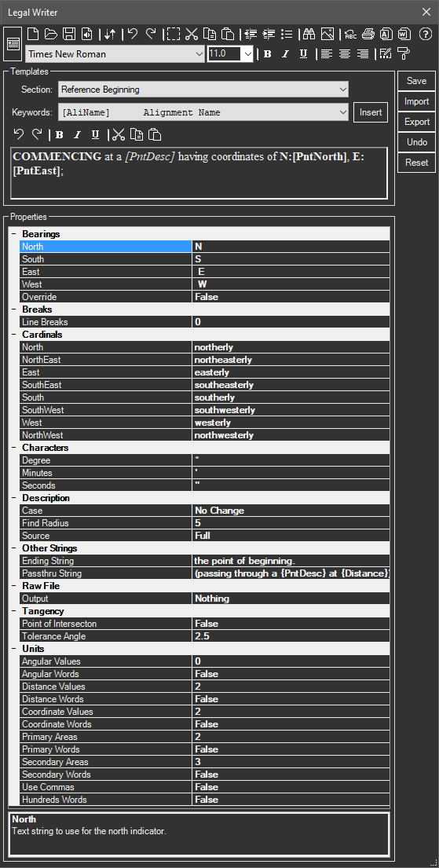The height and width of the screenshot is (868, 439).
Task: Select the Ending String value field
Action: 291,561
